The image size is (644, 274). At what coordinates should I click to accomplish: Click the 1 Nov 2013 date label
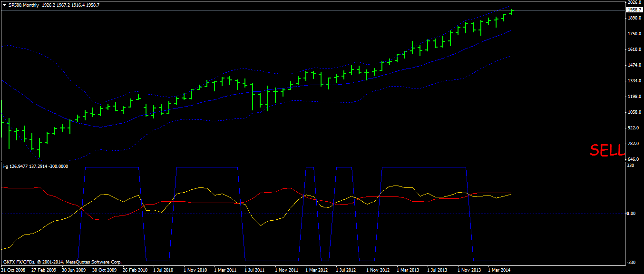pos(469,270)
